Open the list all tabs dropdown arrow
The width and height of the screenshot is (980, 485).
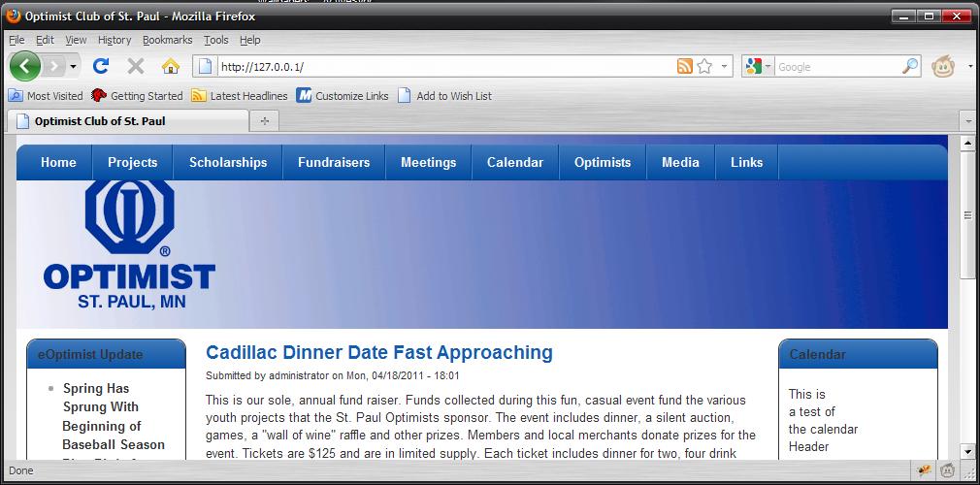[968, 121]
